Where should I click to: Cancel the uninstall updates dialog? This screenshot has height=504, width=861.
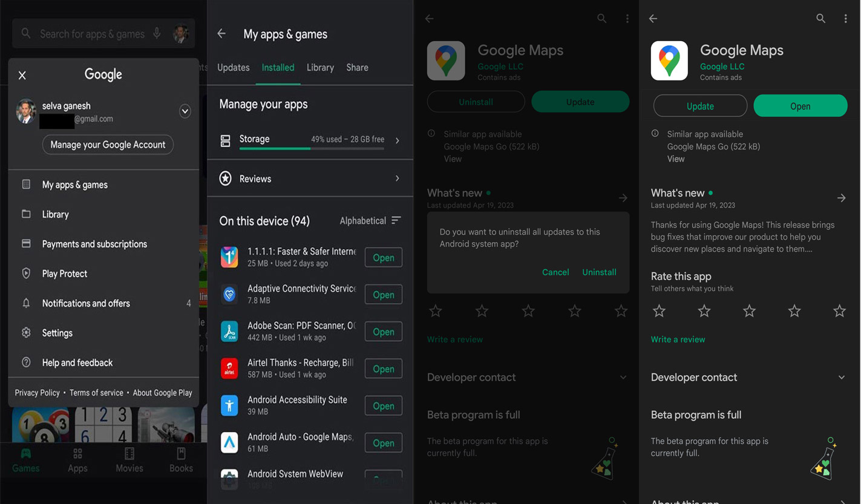tap(555, 272)
